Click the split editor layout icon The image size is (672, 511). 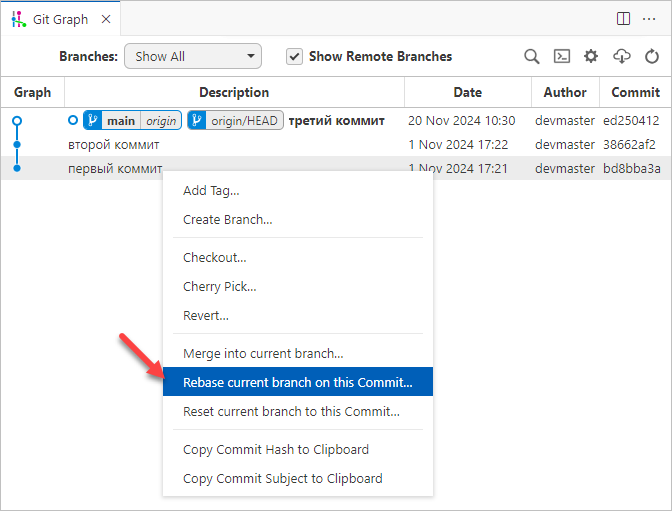(623, 19)
